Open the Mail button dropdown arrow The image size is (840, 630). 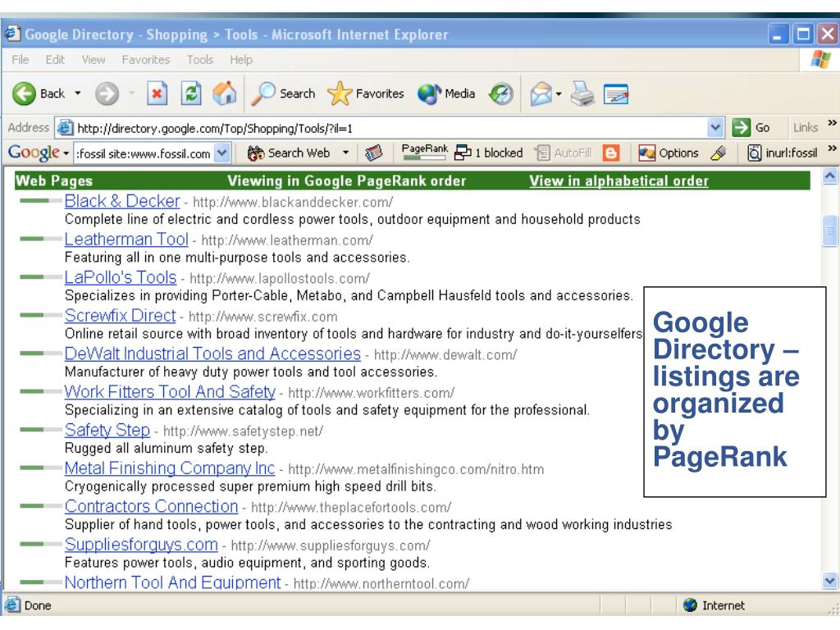[558, 94]
